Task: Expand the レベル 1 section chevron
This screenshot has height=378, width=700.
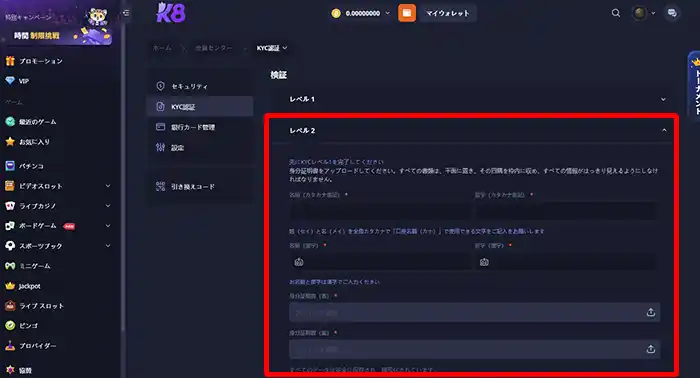Action: tap(663, 99)
